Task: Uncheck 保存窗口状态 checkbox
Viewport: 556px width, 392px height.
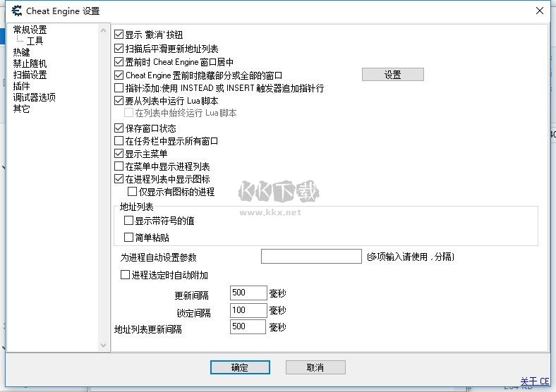Action: 119,128
